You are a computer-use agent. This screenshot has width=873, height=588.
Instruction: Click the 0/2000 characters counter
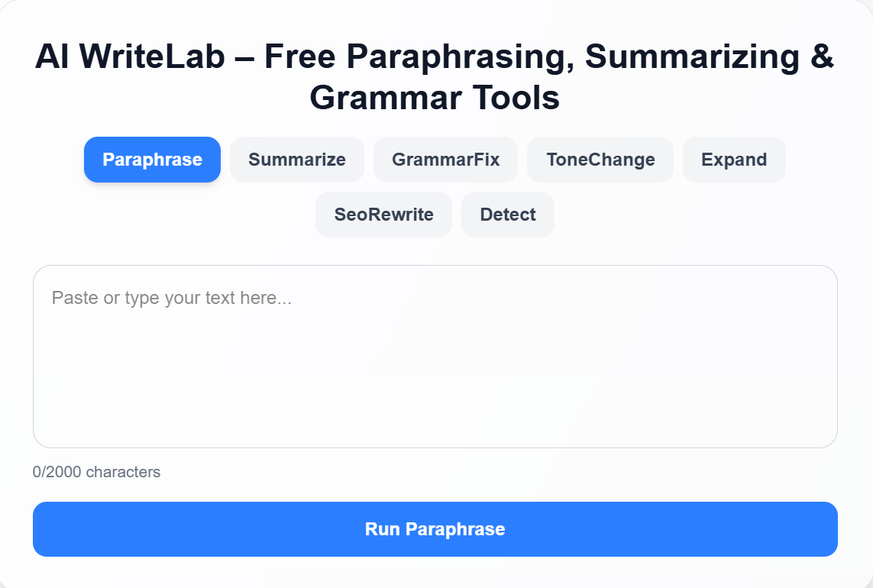pyautogui.click(x=96, y=472)
